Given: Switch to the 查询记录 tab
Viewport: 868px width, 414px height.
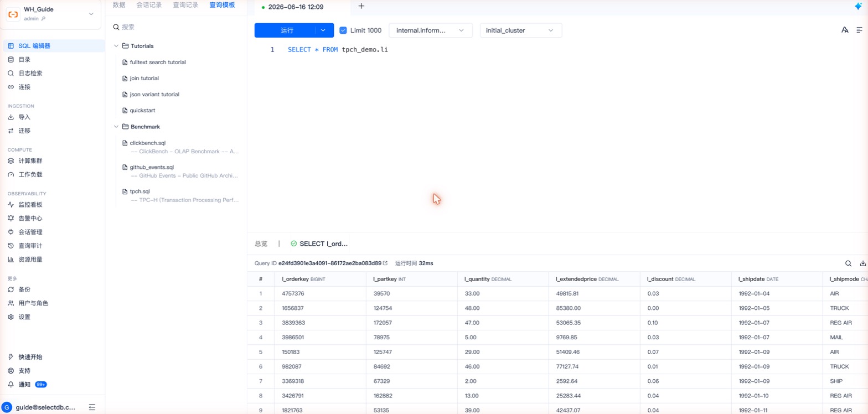Looking at the screenshot, I should point(185,5).
